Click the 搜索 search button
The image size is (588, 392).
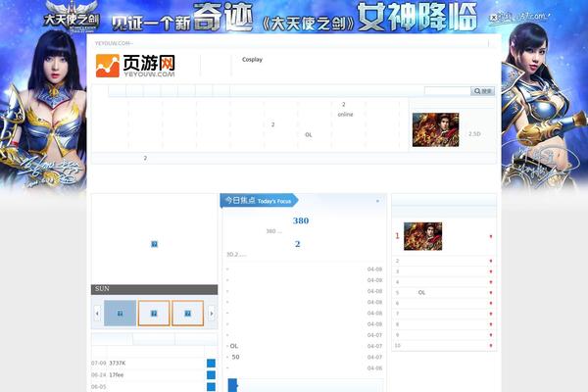pos(482,91)
